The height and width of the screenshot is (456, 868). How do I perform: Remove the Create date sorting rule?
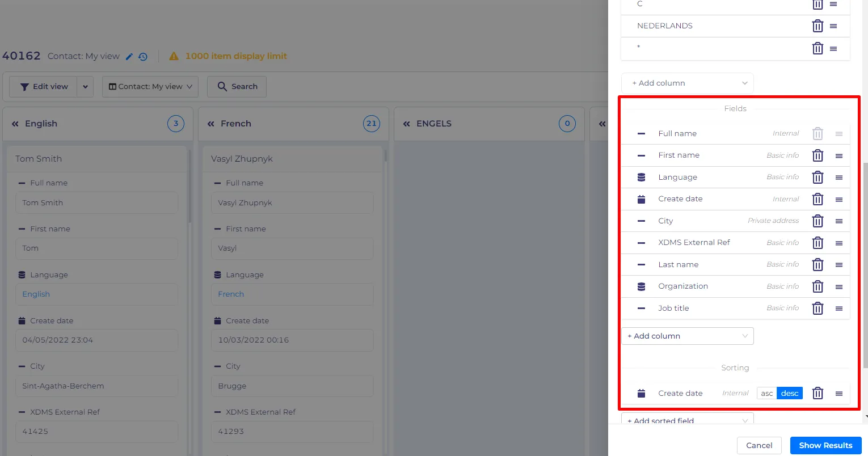[818, 393]
